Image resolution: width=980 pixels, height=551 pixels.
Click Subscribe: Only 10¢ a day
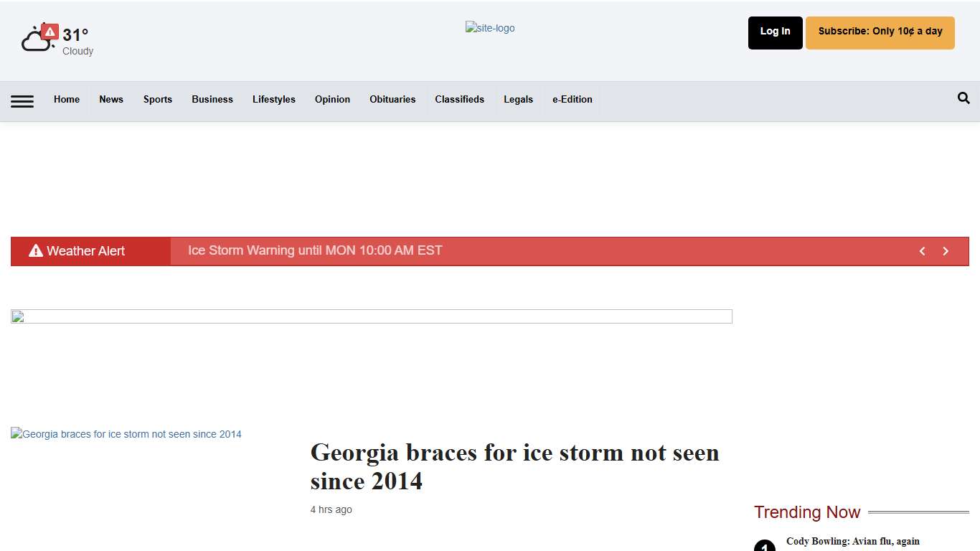coord(880,32)
